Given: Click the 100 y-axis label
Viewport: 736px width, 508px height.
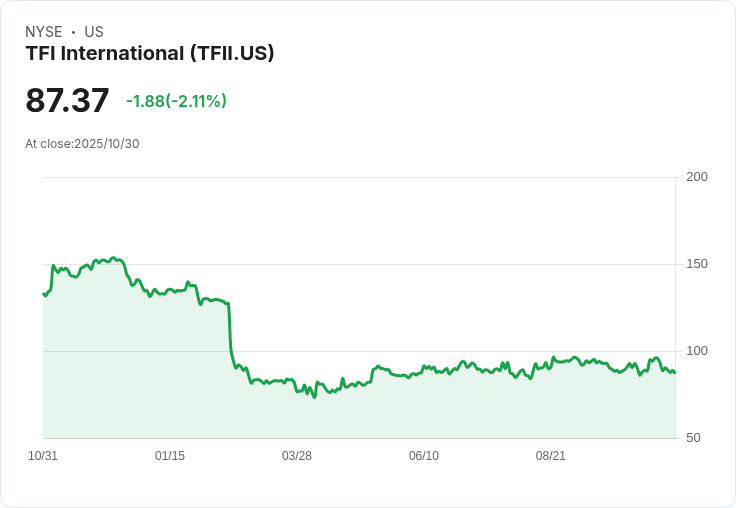Looking at the screenshot, I should coord(697,351).
